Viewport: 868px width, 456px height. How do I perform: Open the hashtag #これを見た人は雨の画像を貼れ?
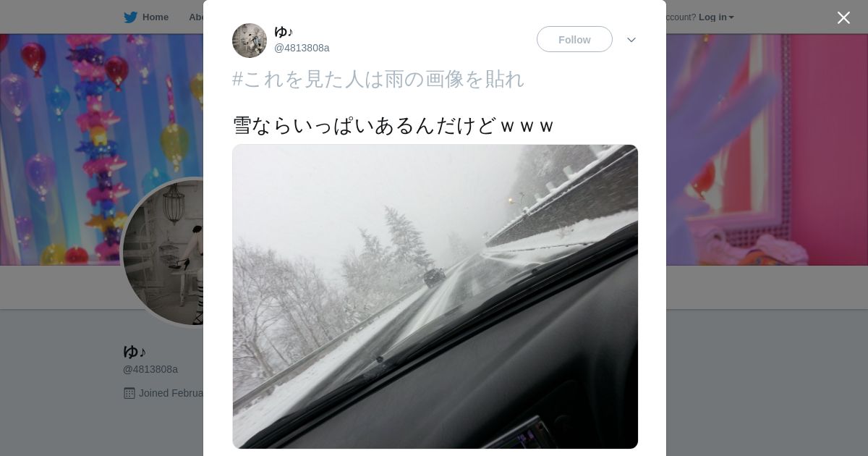(378, 79)
